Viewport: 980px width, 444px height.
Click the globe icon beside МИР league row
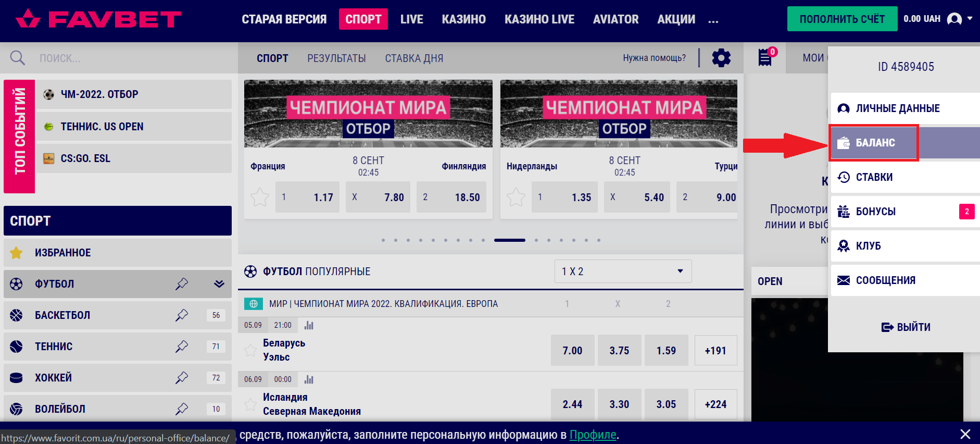[x=253, y=304]
